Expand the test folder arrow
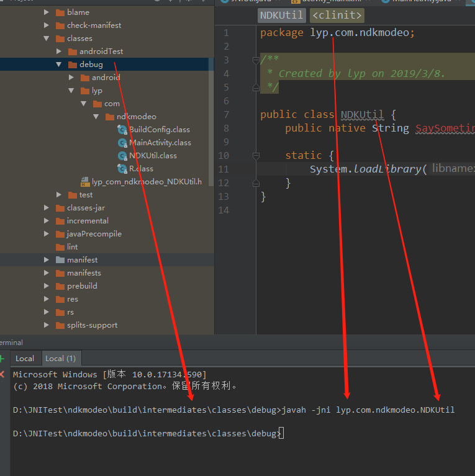The image size is (475, 476). [59, 195]
